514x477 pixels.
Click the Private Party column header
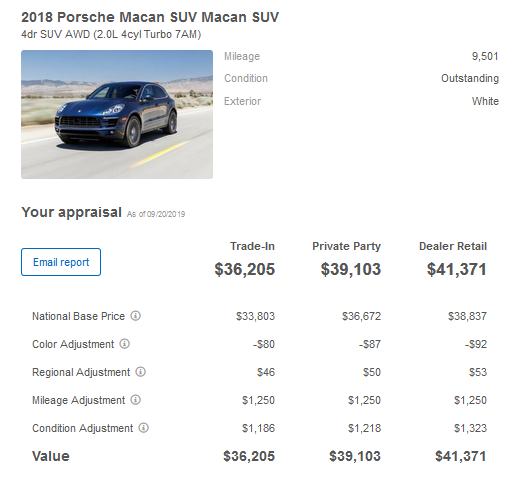346,246
